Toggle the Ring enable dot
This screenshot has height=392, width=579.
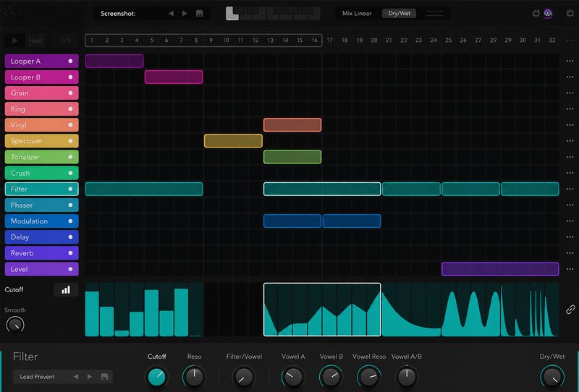(x=70, y=109)
